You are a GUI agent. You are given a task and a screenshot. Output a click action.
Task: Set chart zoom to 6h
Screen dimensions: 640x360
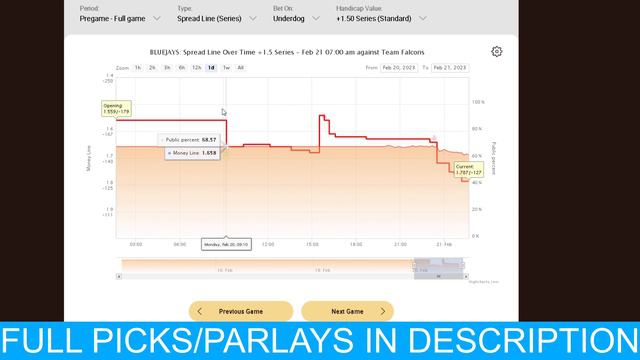(182, 68)
